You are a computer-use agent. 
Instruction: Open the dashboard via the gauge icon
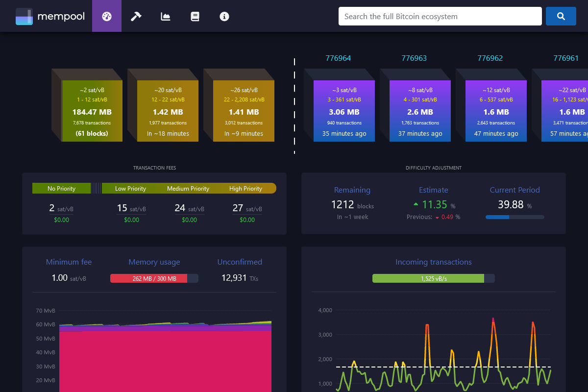[107, 16]
